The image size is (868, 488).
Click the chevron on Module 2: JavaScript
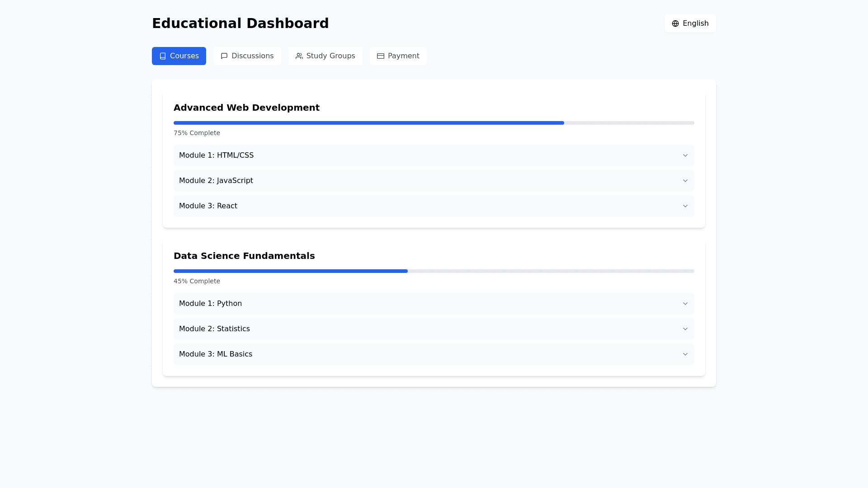pyautogui.click(x=685, y=181)
